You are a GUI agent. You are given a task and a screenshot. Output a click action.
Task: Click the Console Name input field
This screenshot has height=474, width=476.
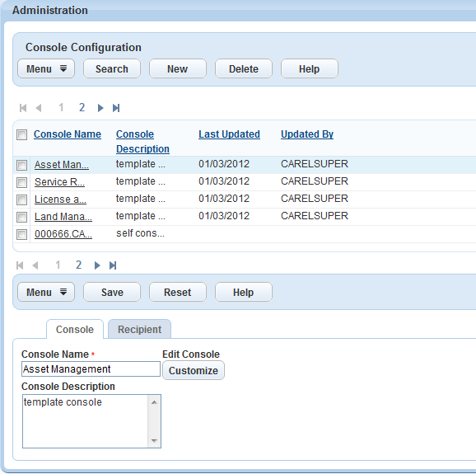[x=91, y=368]
